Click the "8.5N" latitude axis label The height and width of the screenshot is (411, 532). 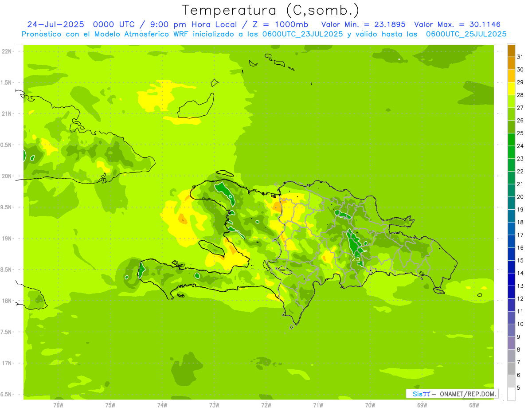coord(7,270)
